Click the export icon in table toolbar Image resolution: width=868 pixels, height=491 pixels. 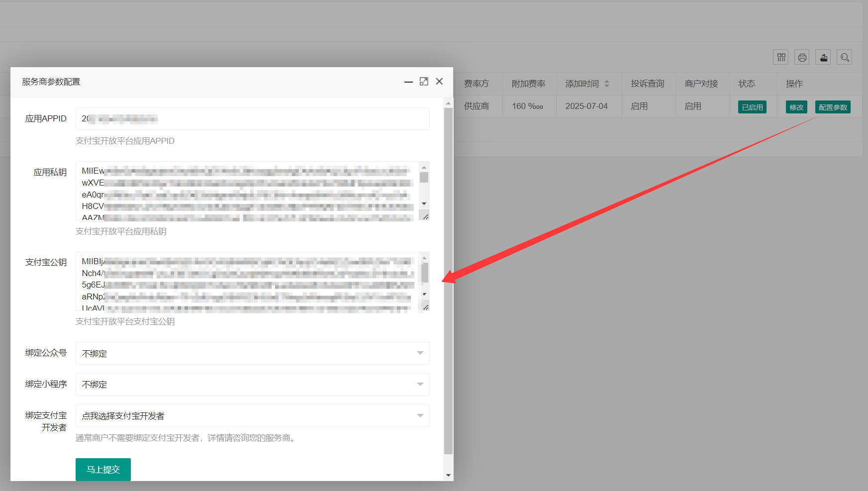pos(823,57)
